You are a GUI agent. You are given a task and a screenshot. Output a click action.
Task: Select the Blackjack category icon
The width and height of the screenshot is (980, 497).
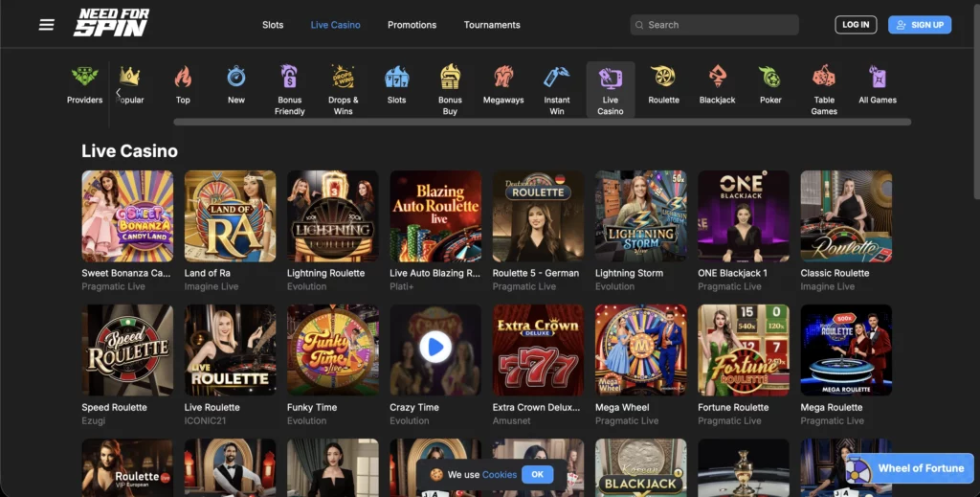(717, 77)
